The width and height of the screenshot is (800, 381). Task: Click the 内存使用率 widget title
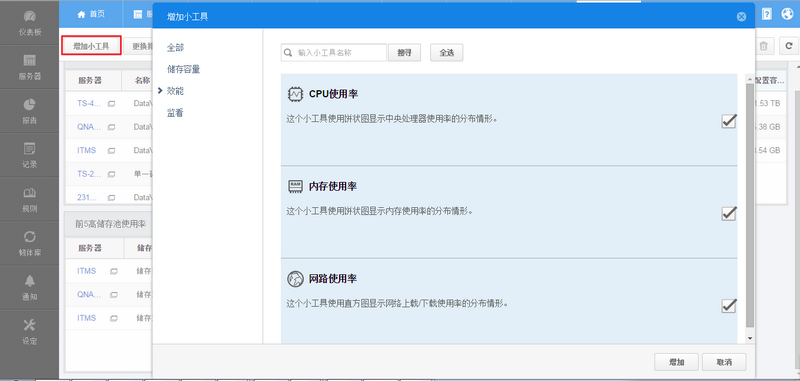(333, 187)
